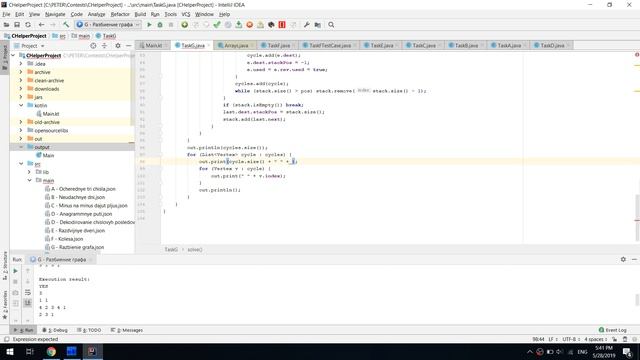The height and width of the screenshot is (360, 640).
Task: Expand the downloads folder
Action: coord(21,89)
